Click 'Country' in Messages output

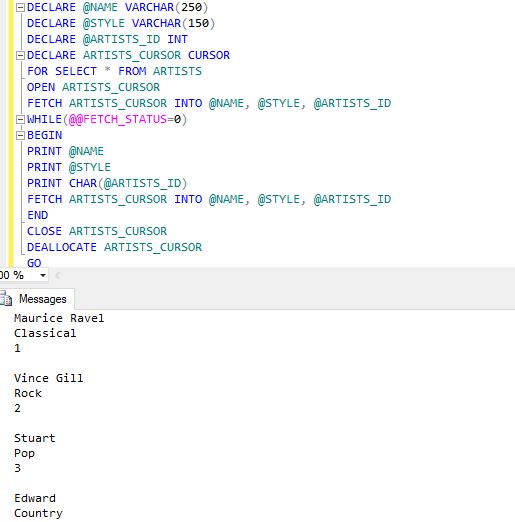(x=38, y=514)
